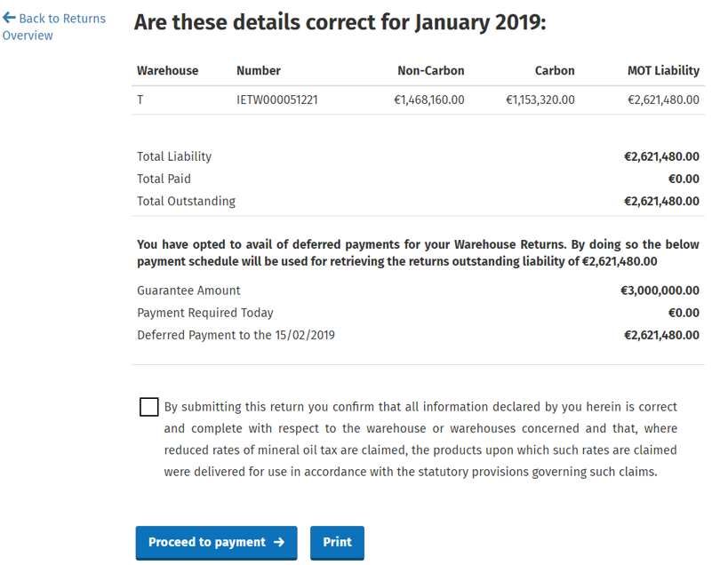Click the Carbon column header
This screenshot has width=728, height=565.
click(x=555, y=70)
